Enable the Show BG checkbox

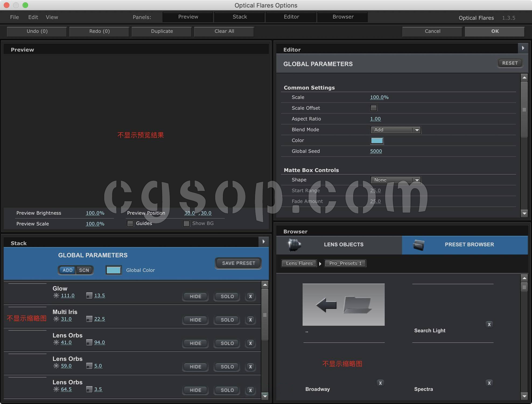coord(186,224)
